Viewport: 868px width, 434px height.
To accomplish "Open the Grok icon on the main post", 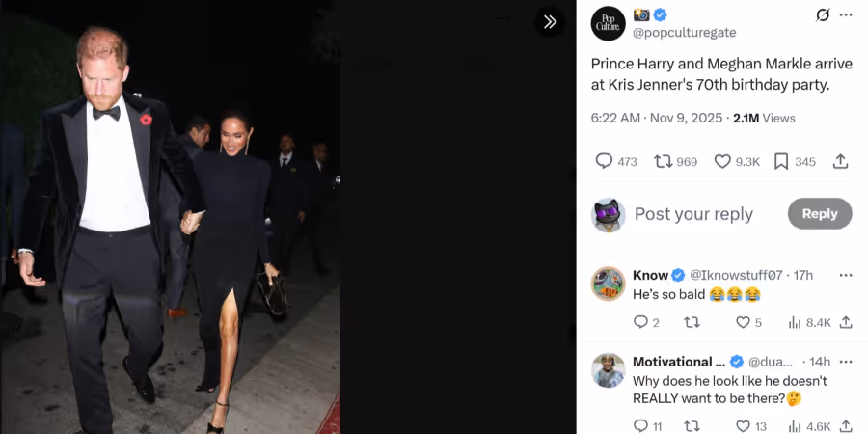I will [x=823, y=14].
